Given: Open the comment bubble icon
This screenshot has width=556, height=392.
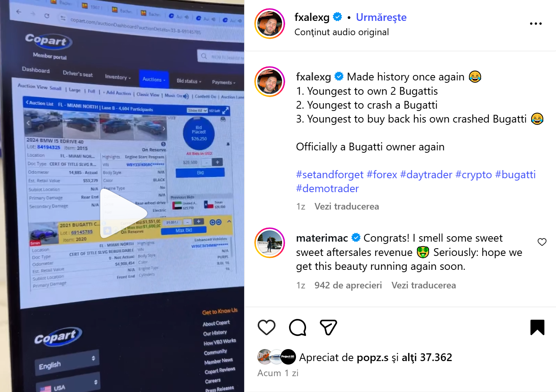Looking at the screenshot, I should click(298, 327).
